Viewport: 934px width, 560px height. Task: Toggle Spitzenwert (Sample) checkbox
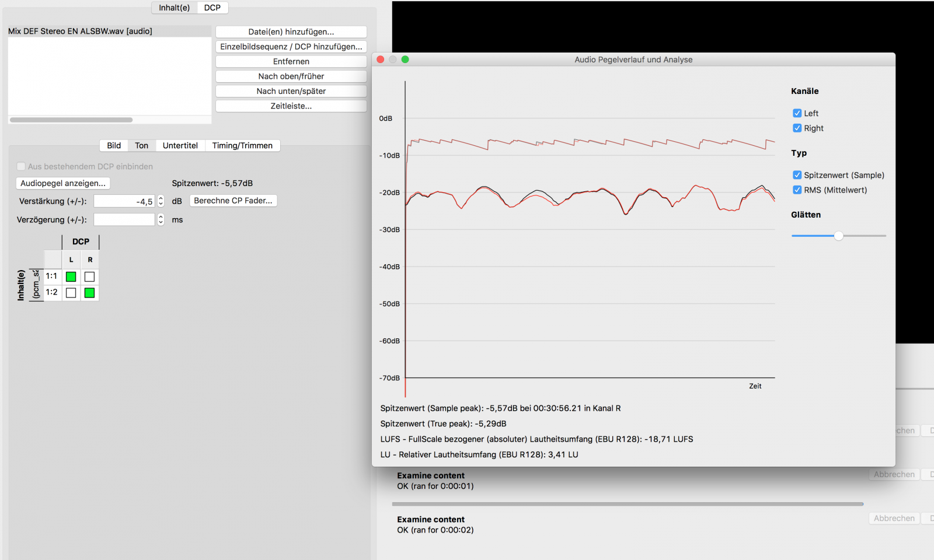click(x=797, y=175)
